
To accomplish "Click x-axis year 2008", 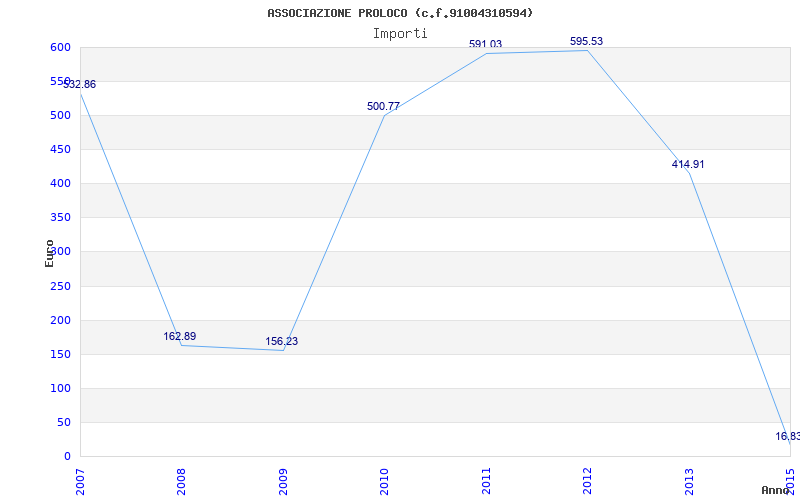I will point(182,482).
